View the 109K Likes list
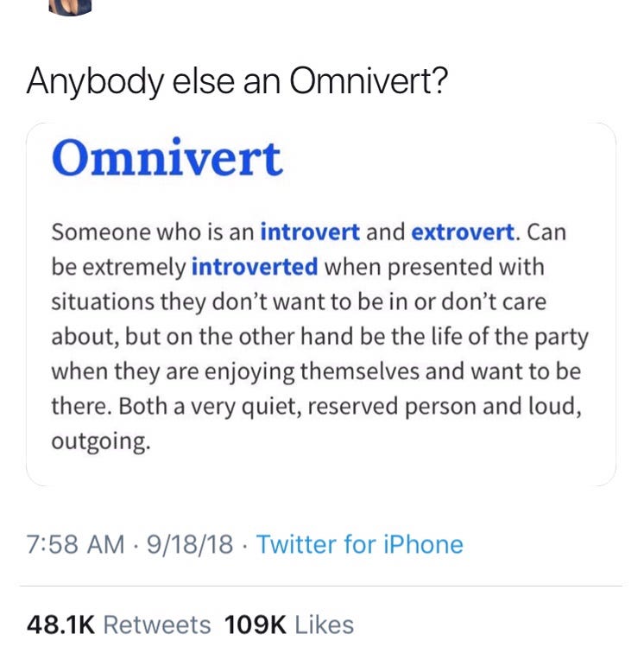The height and width of the screenshot is (653, 644). (x=289, y=624)
